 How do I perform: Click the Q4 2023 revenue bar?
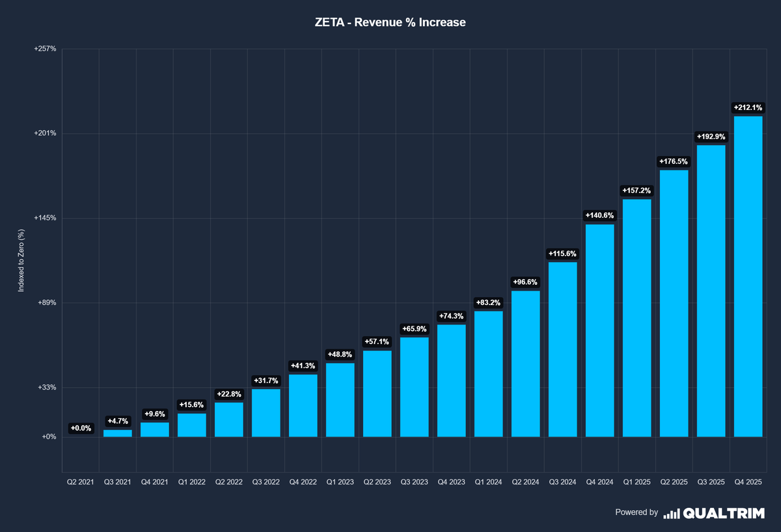coord(451,380)
